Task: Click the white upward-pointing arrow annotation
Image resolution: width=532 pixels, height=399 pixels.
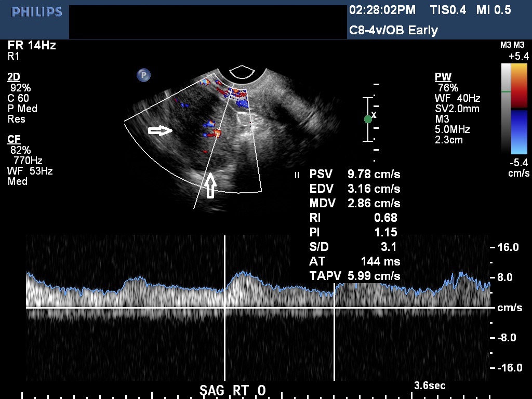Action: point(210,185)
